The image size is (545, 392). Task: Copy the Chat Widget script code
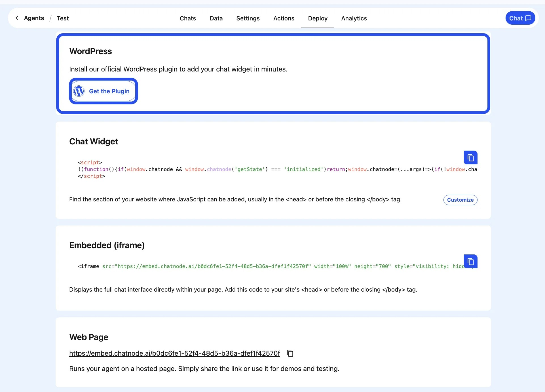click(x=470, y=157)
